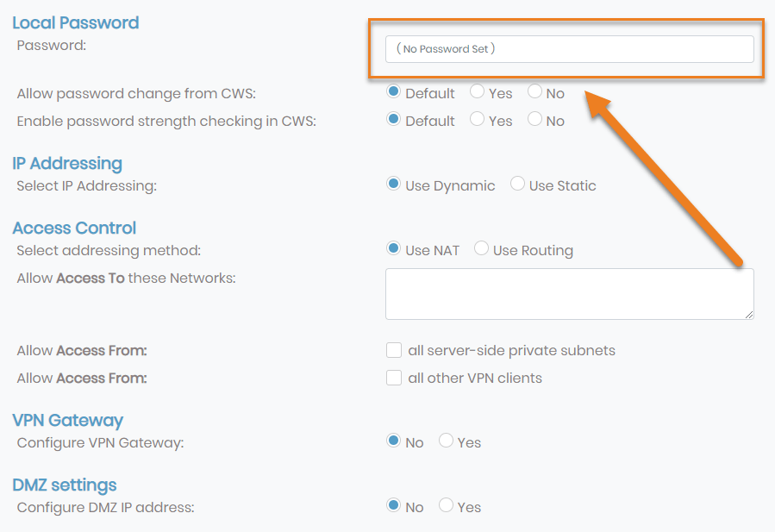Click the Allow Access To networks text area
Image resolution: width=775 pixels, height=532 pixels.
pyautogui.click(x=569, y=294)
